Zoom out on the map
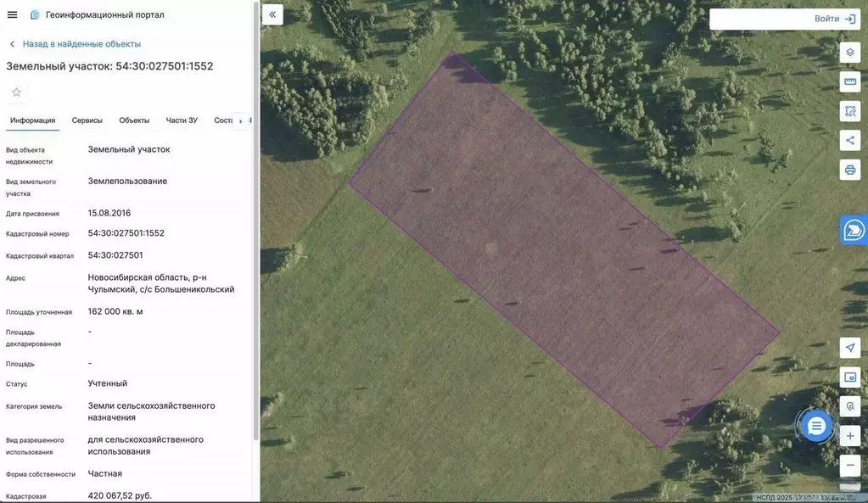 tap(849, 466)
